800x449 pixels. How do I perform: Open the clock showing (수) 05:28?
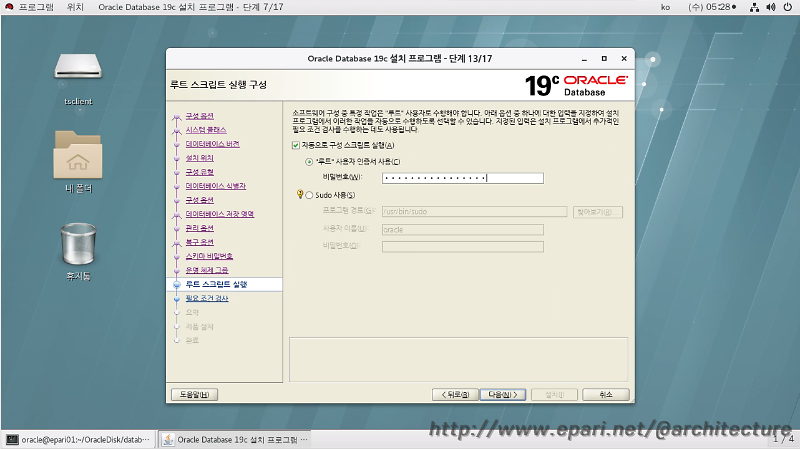pyautogui.click(x=712, y=7)
